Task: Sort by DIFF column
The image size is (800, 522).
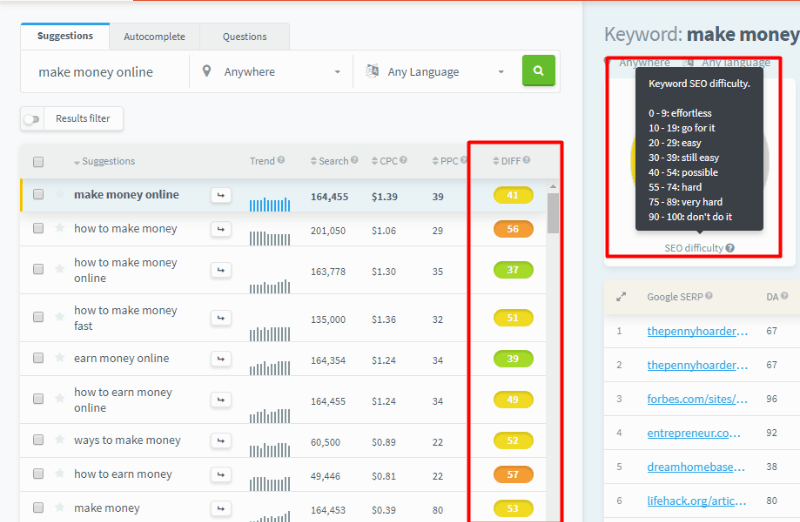Action: (x=507, y=161)
